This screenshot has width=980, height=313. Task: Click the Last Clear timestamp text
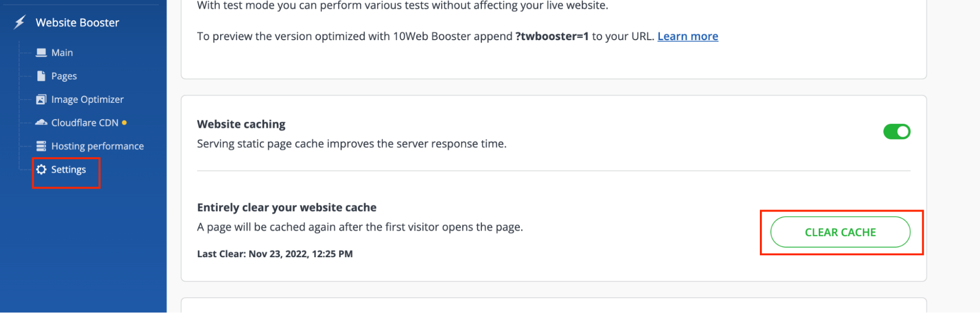point(275,254)
